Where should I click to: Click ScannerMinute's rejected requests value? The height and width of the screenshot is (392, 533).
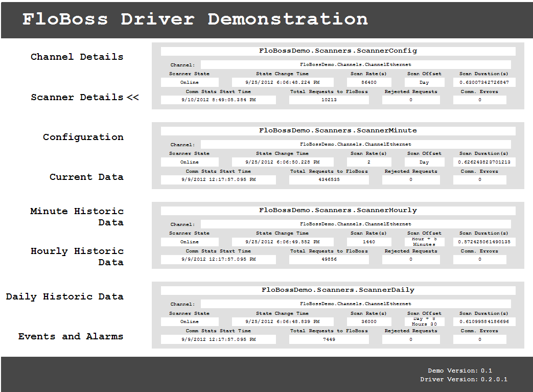pyautogui.click(x=411, y=179)
